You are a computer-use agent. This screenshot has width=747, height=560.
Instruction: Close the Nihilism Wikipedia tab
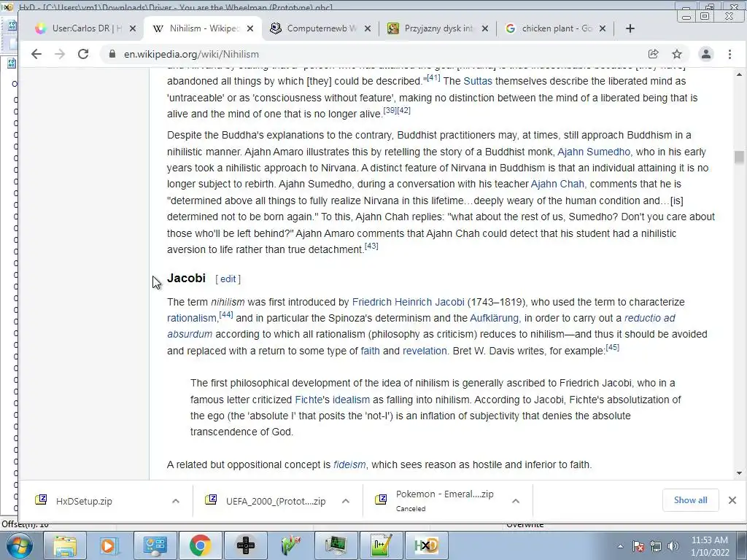[251, 28]
